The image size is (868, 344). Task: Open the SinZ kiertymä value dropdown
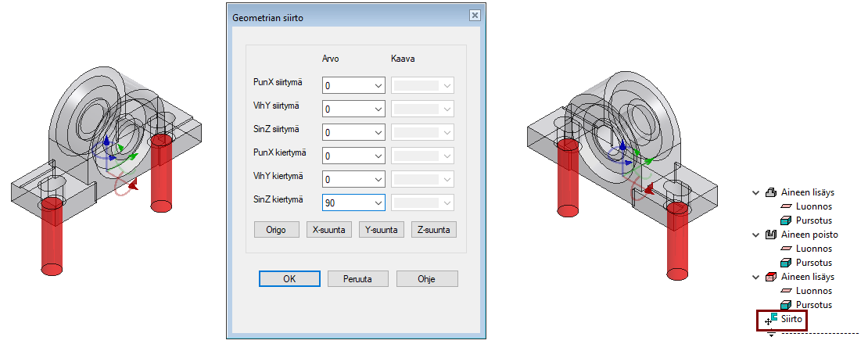[378, 202]
